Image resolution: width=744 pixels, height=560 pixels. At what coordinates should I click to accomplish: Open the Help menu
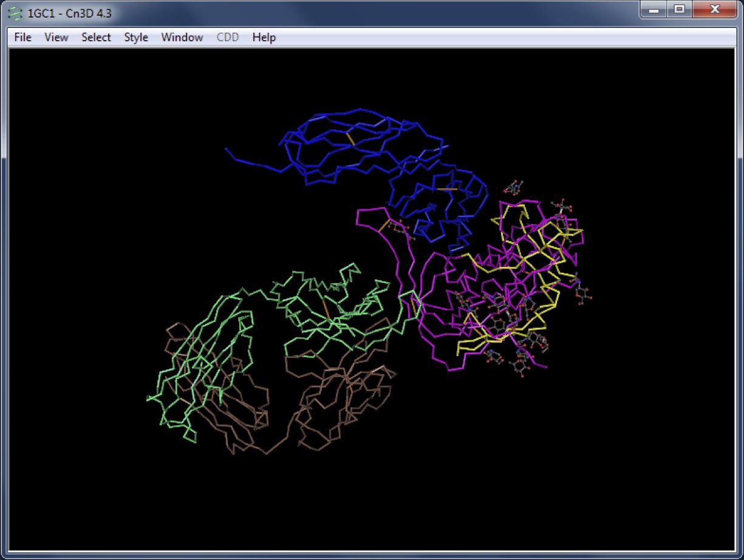264,37
